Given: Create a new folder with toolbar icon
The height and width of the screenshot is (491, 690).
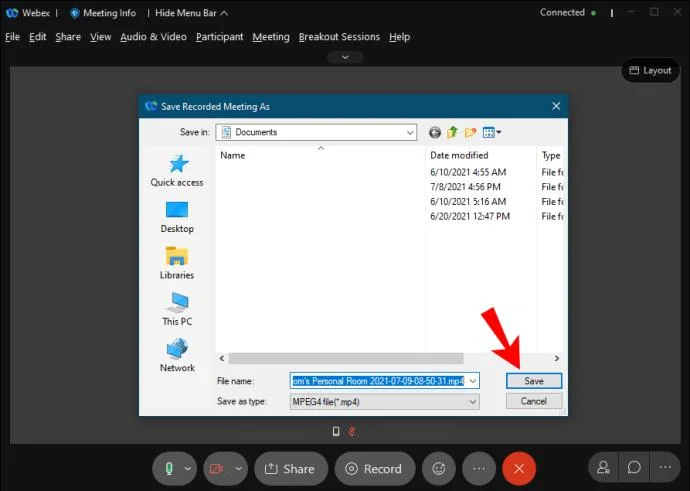Looking at the screenshot, I should (471, 132).
